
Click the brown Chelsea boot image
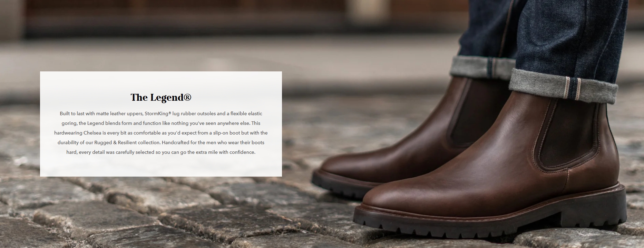tap(469, 159)
